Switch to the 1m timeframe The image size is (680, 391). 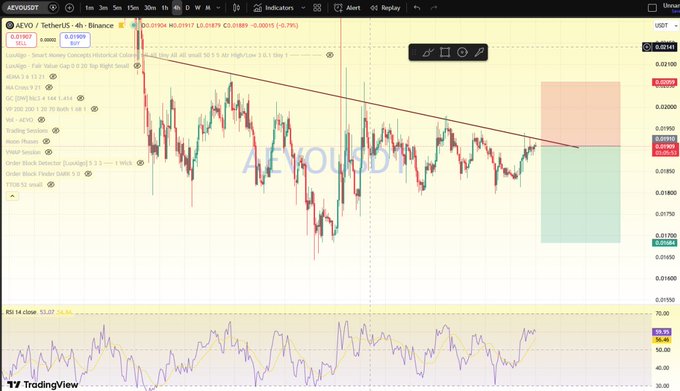[x=89, y=8]
